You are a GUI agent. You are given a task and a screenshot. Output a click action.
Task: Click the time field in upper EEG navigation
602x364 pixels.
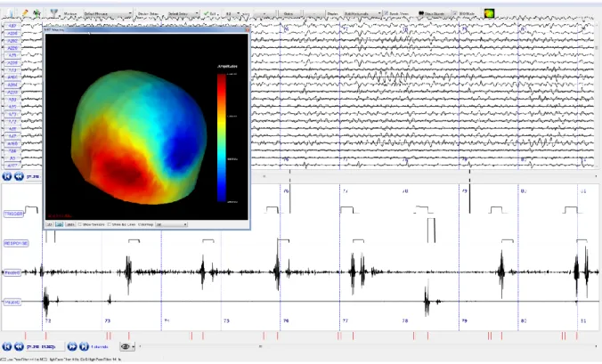pyautogui.click(x=34, y=176)
